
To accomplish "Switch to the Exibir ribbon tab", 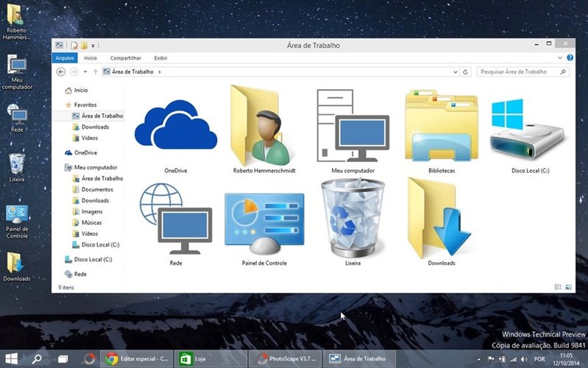I will click(160, 57).
